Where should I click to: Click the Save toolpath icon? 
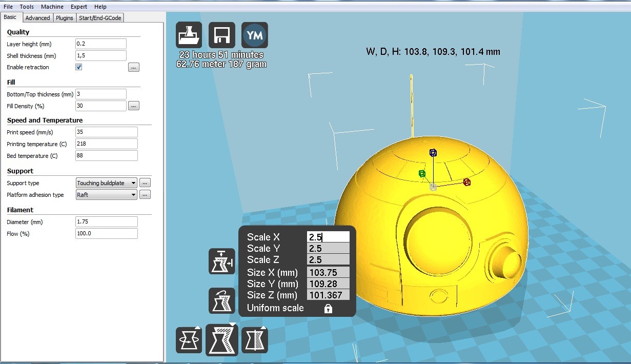pos(221,34)
